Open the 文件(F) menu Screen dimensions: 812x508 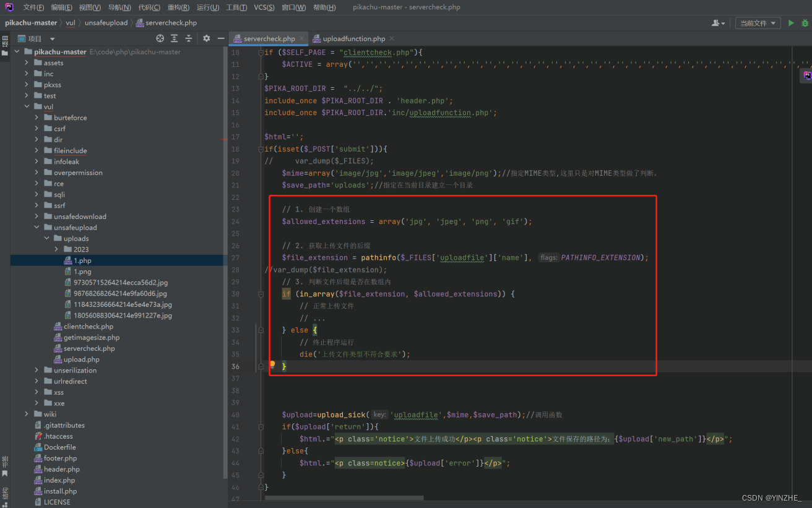[x=33, y=7]
